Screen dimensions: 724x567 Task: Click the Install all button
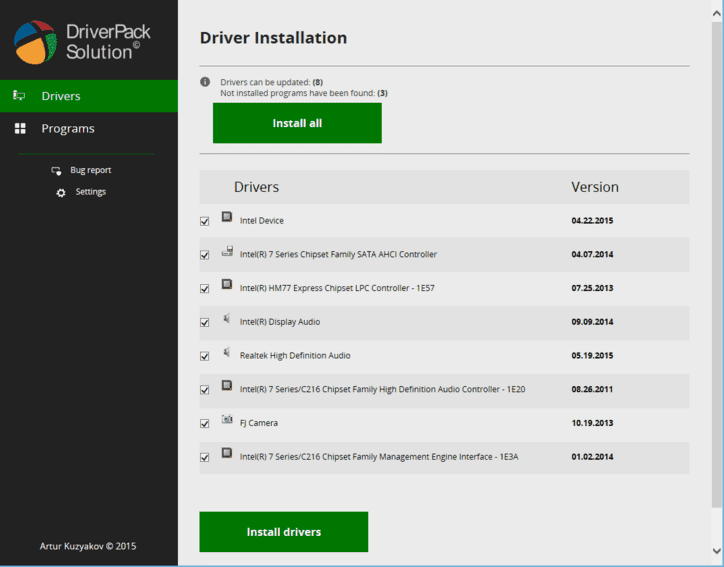(297, 123)
